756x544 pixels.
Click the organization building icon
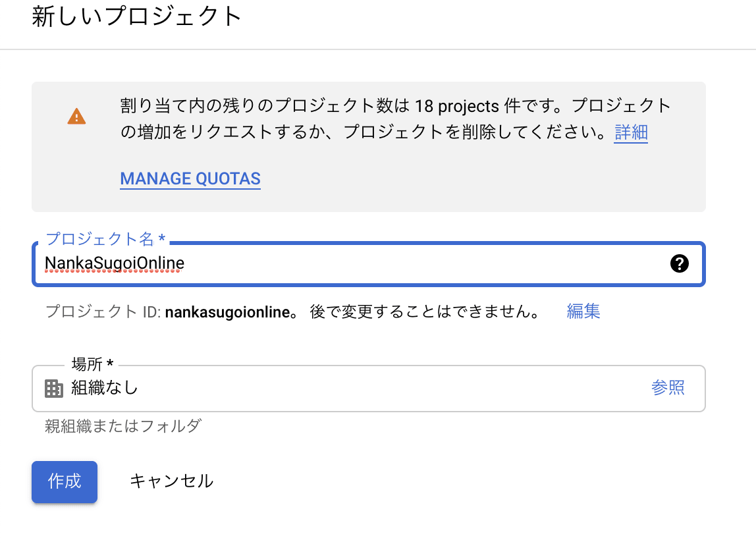53,388
